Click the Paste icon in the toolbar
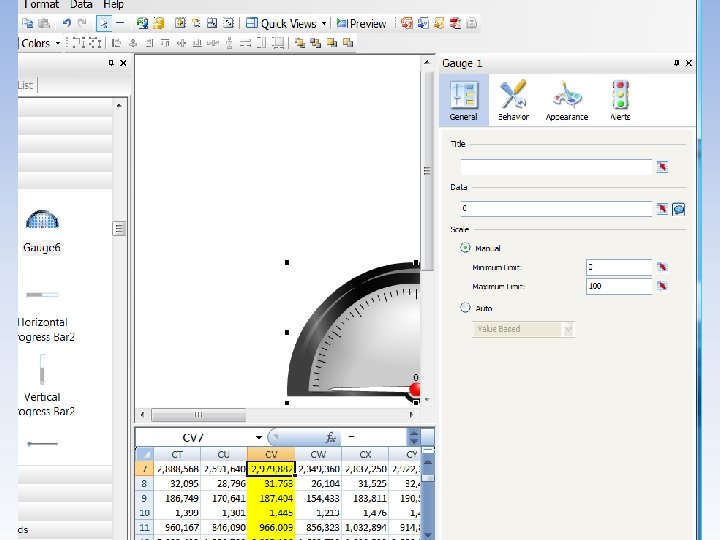 click(44, 23)
